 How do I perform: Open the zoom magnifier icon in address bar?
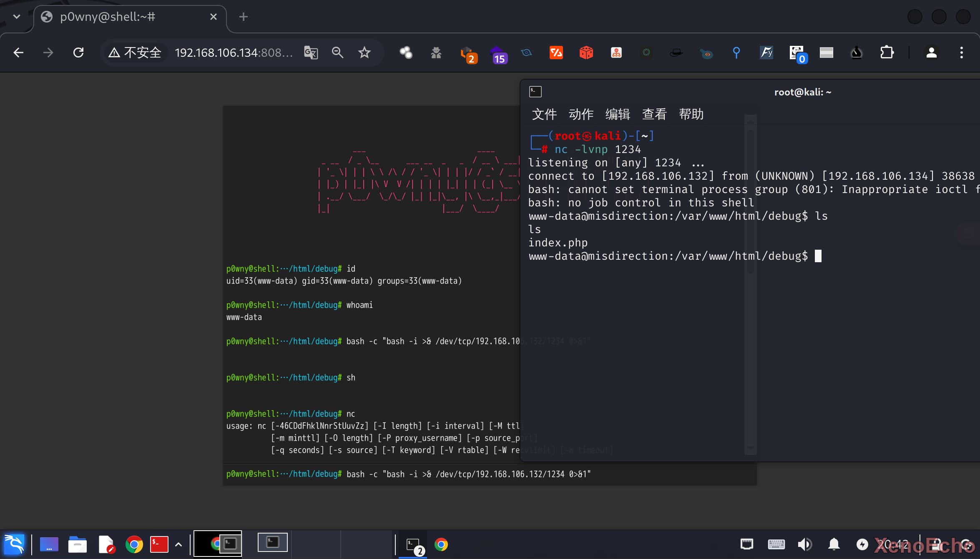(x=337, y=53)
